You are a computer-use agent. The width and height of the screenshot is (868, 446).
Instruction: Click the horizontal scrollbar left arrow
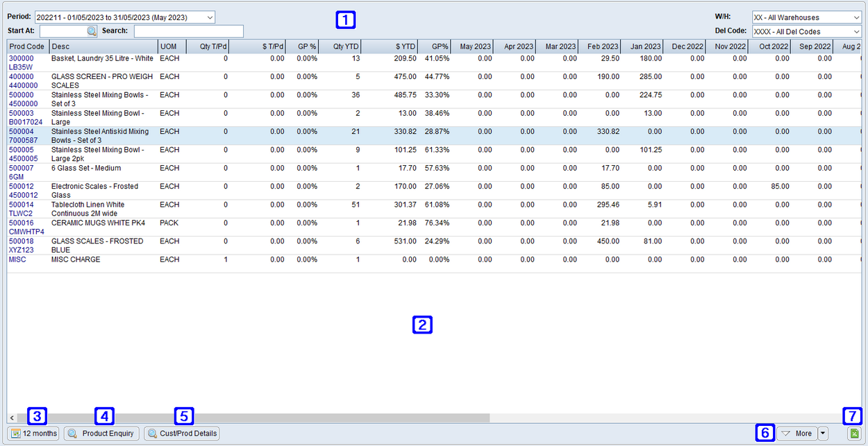(x=11, y=417)
